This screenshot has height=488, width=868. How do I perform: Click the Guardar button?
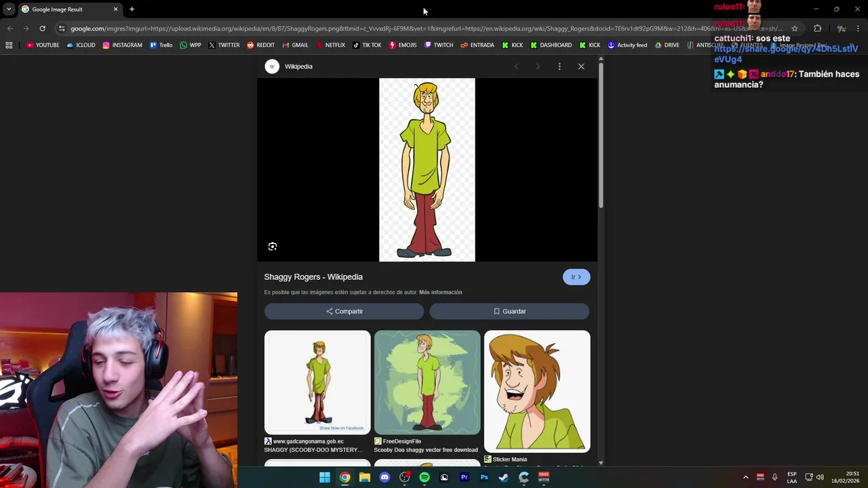click(509, 311)
